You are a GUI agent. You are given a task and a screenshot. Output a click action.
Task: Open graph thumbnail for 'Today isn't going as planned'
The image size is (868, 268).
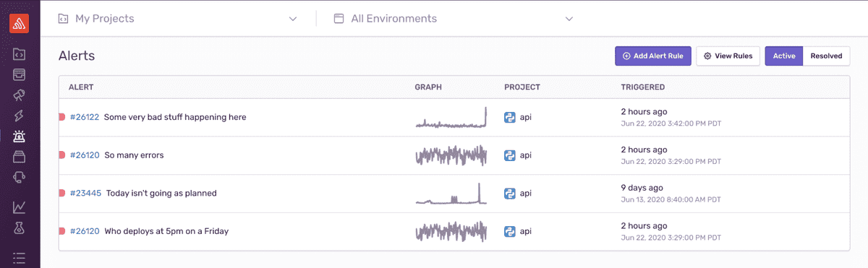coord(451,194)
